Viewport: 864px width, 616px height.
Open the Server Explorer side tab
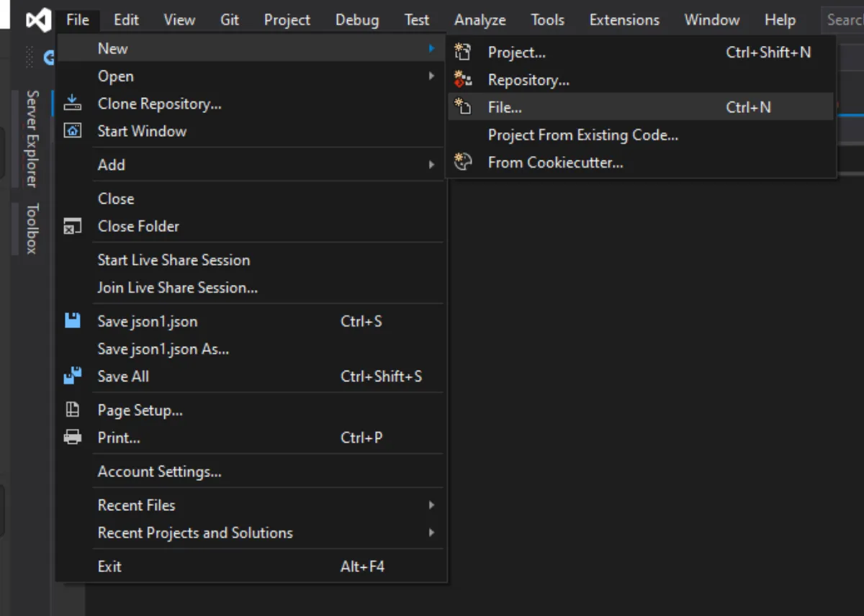32,138
